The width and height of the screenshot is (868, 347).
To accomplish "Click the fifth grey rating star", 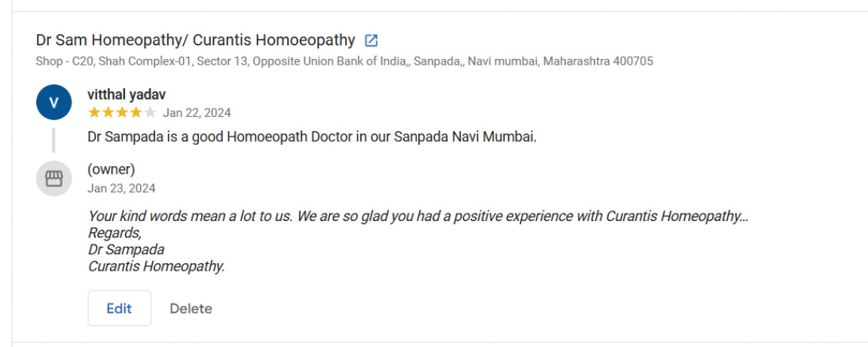I will click(x=150, y=113).
